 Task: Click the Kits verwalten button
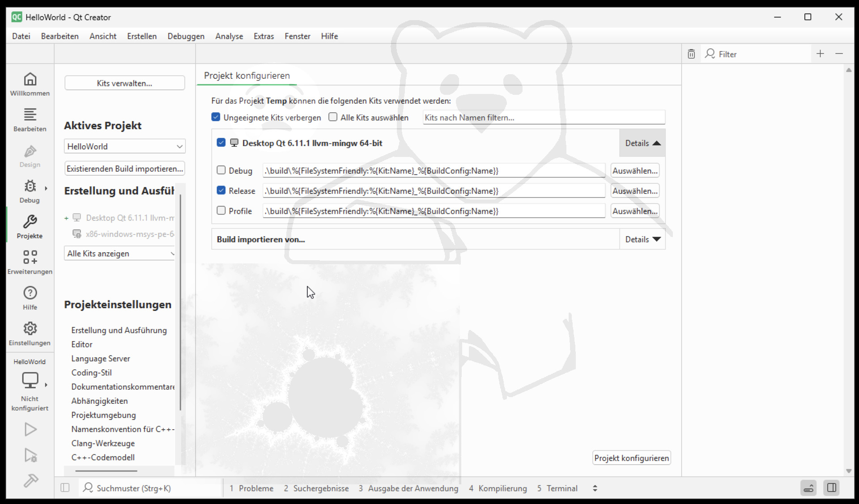pyautogui.click(x=125, y=83)
